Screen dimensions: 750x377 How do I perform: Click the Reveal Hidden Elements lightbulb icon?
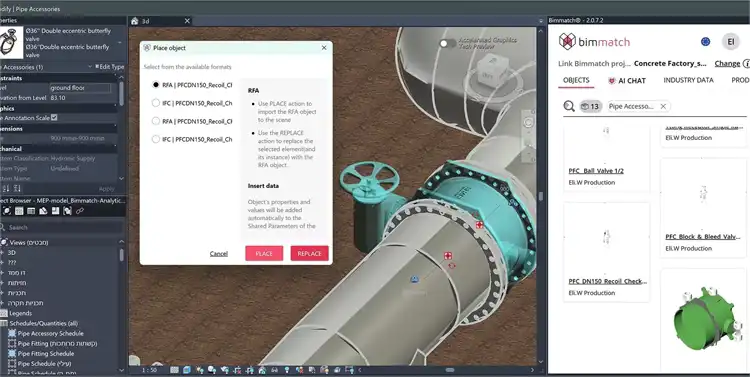(x=287, y=370)
